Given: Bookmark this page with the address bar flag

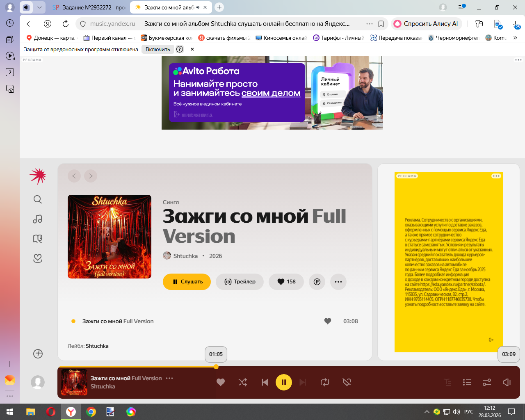Looking at the screenshot, I should [381, 24].
